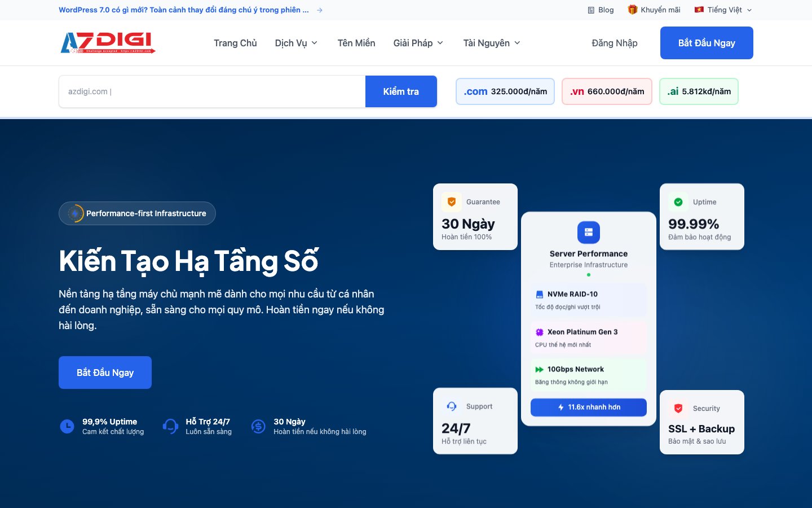Screen dimensions: 812x508
Task: Click the dollar icon beside 30 Ngày
Action: (x=258, y=426)
